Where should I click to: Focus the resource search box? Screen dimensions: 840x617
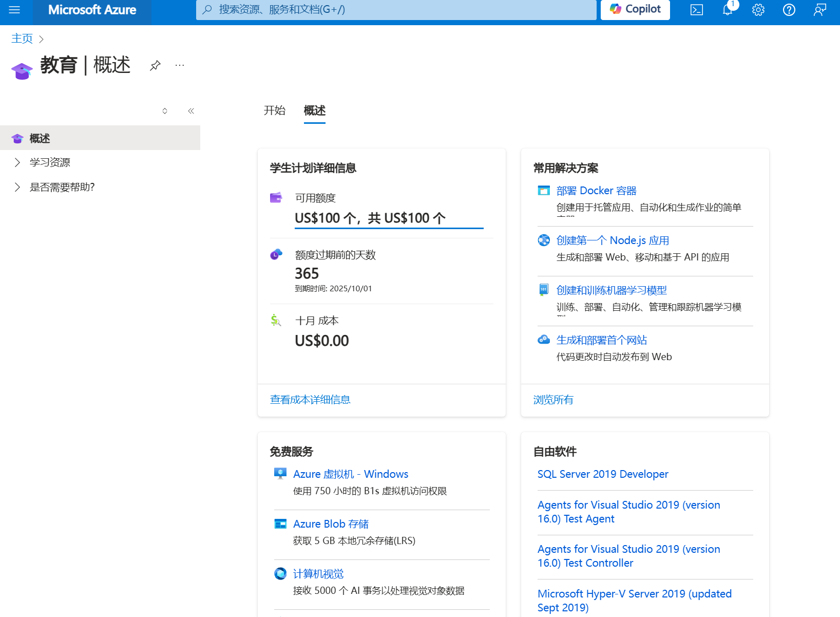[396, 9]
